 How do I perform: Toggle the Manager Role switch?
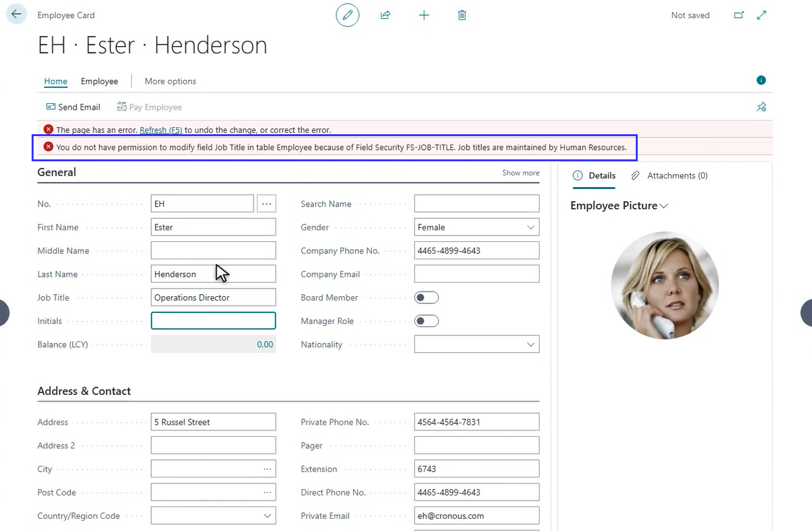[427, 321]
